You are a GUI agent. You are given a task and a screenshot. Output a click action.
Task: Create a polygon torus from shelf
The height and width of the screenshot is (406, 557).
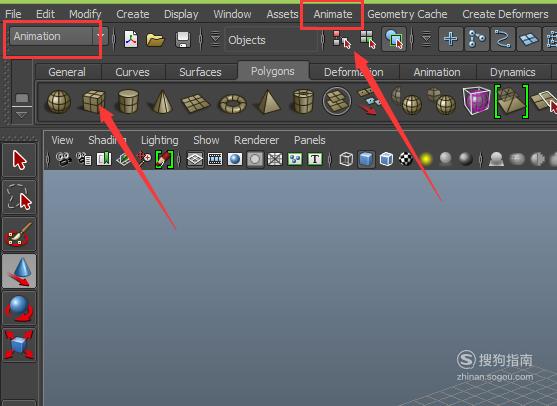233,103
